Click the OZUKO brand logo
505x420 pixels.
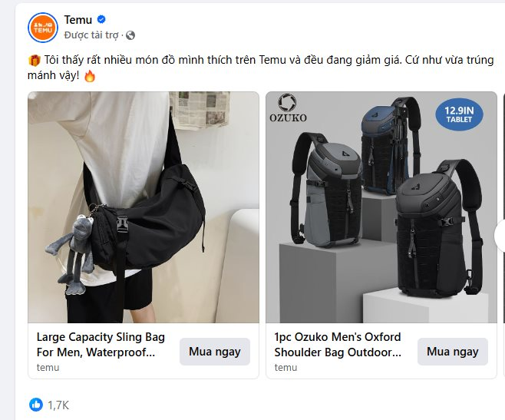click(289, 108)
